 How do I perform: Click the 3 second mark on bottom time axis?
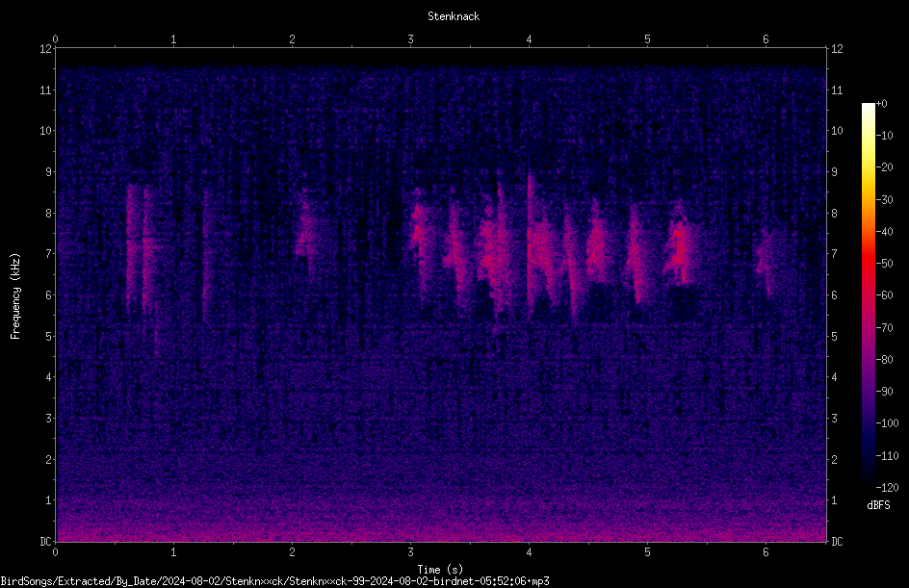tap(410, 552)
